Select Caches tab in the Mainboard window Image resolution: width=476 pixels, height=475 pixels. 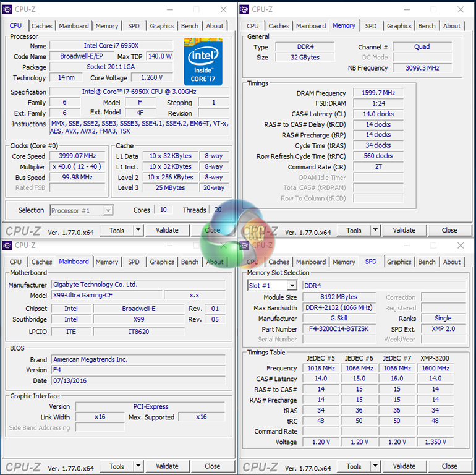(41, 262)
